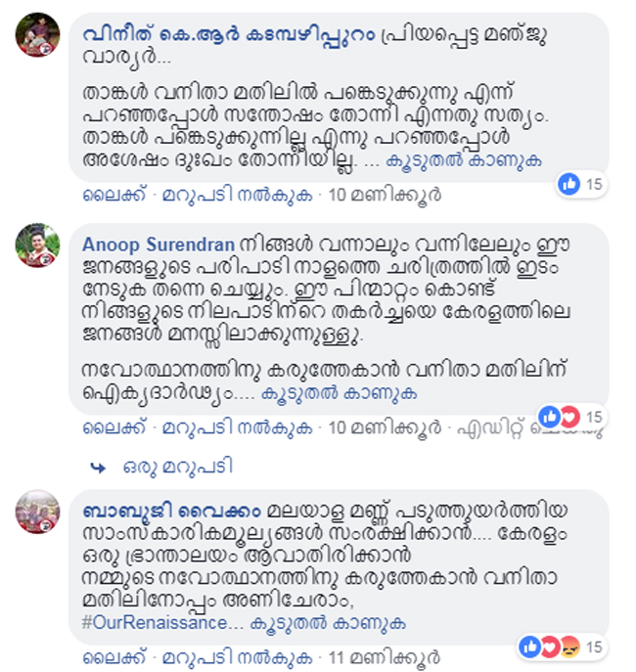The image size is (636, 672).
Task: Click ലൈക്ക് under the first comment
Action: click(x=114, y=195)
